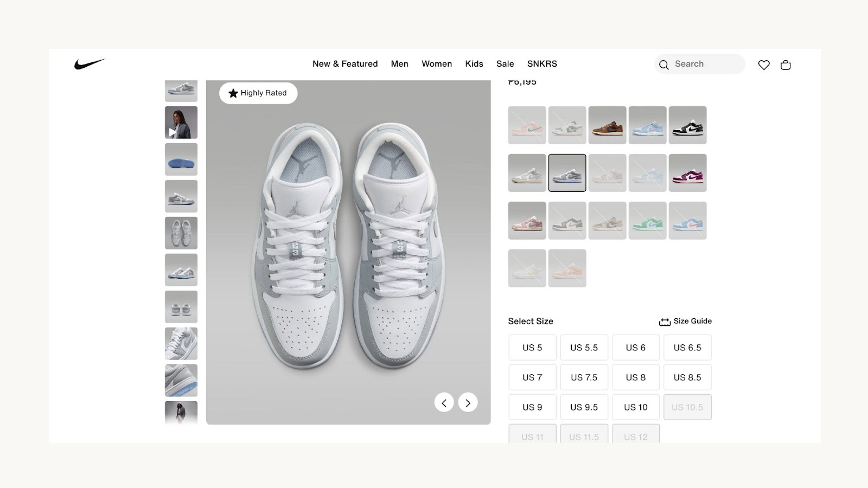868x488 pixels.
Task: Open New & Featured menu
Action: point(345,64)
